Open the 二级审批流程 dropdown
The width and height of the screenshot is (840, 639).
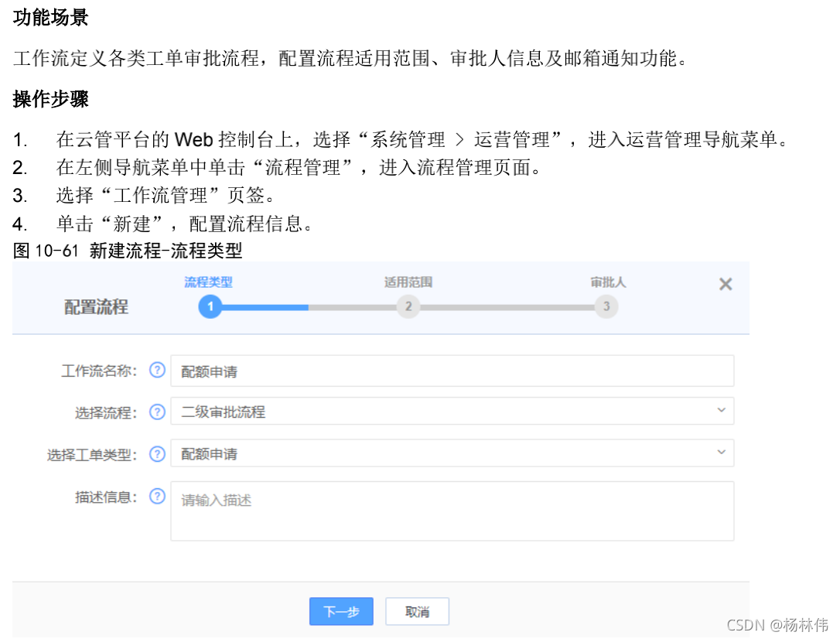(x=452, y=412)
